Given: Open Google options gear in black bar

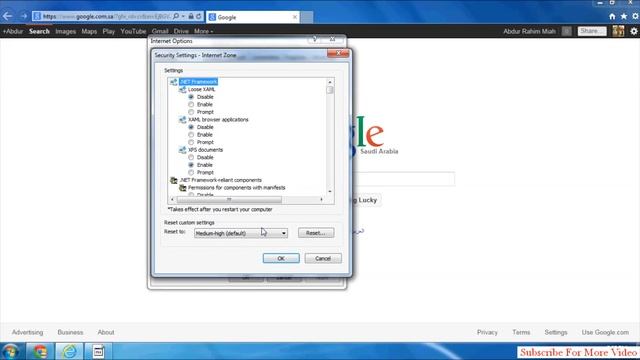Looking at the screenshot, I should 633,31.
